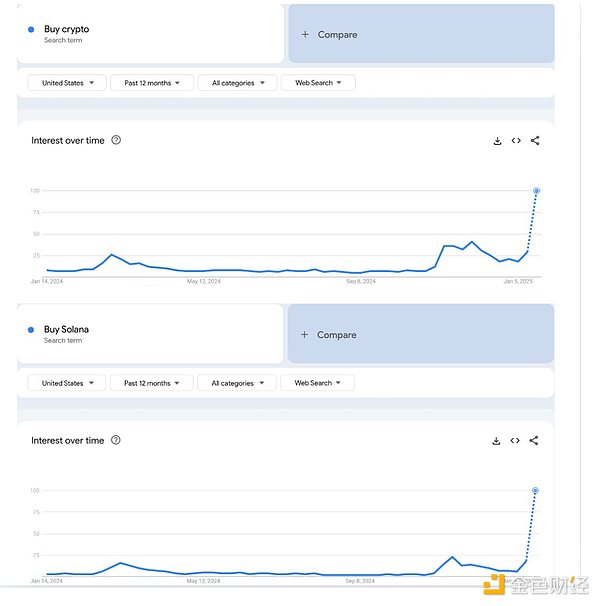Open help for top Interest over time

(x=116, y=140)
